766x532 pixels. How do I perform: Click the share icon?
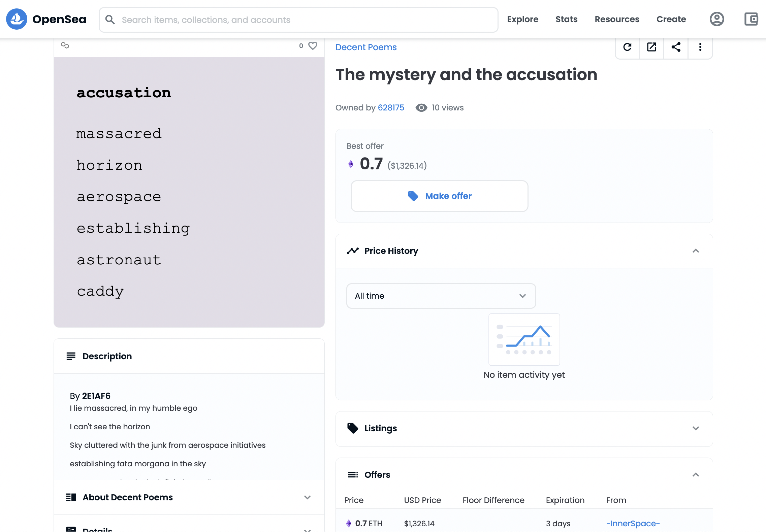(676, 47)
